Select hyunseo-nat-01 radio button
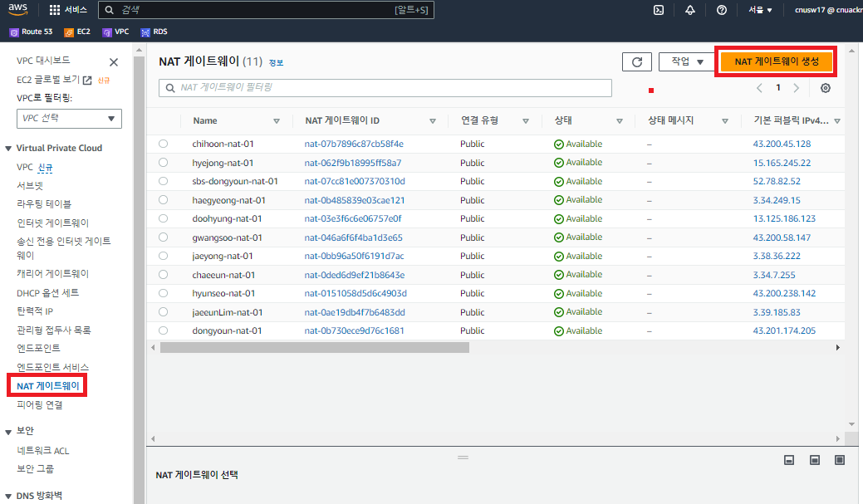The height and width of the screenshot is (504, 863). coord(163,293)
